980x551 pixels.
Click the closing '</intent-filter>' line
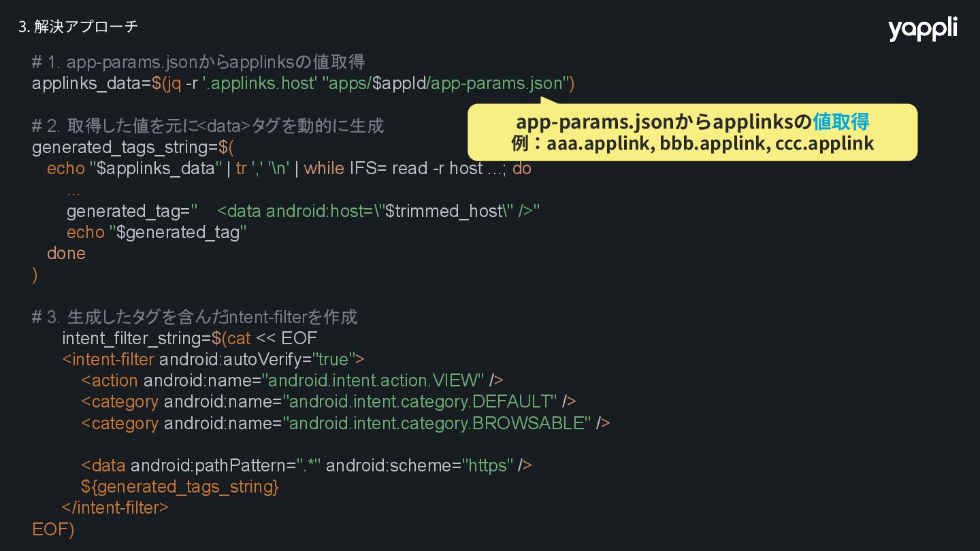(x=115, y=507)
